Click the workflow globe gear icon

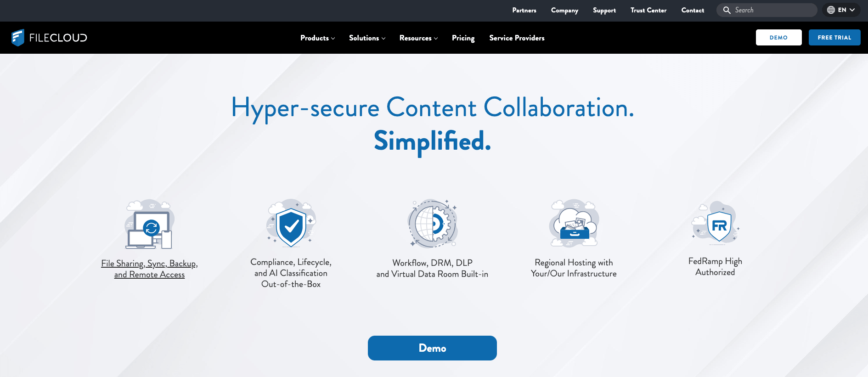(x=433, y=224)
